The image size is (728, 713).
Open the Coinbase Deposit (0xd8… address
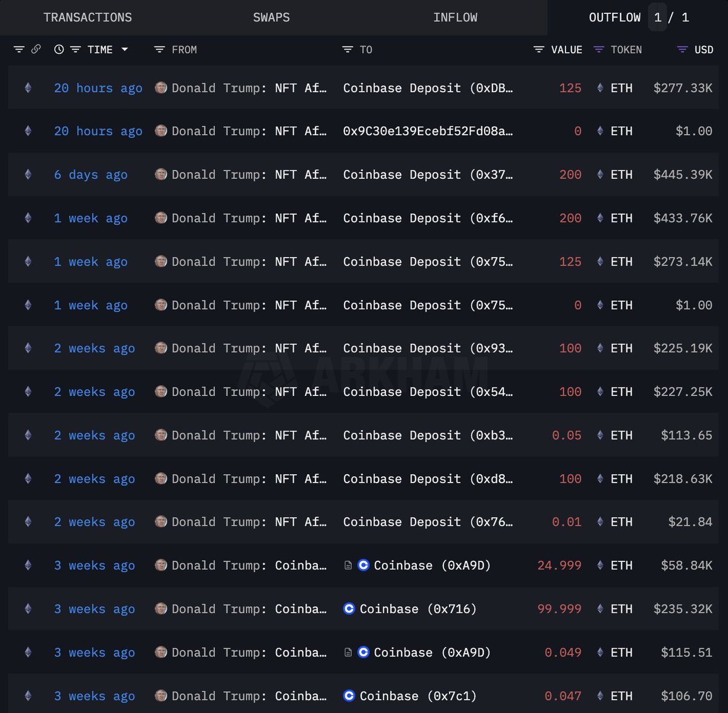pyautogui.click(x=428, y=478)
